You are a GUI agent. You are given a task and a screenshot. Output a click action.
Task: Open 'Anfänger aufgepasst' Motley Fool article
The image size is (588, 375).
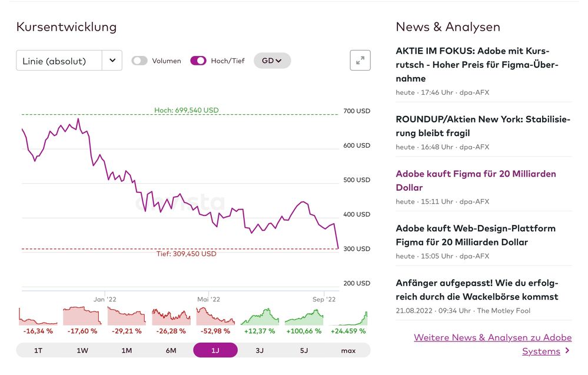pos(477,290)
